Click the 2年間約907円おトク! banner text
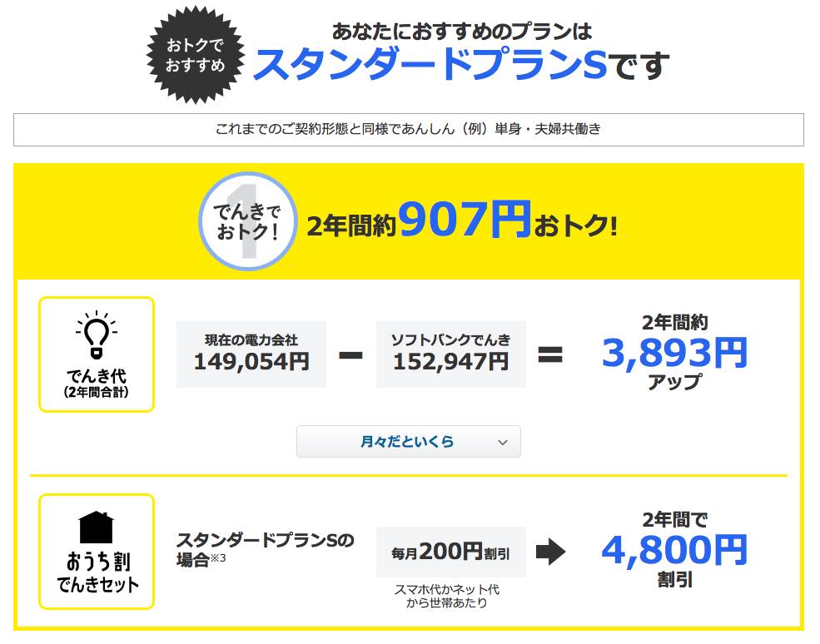820x644 pixels. [x=462, y=220]
